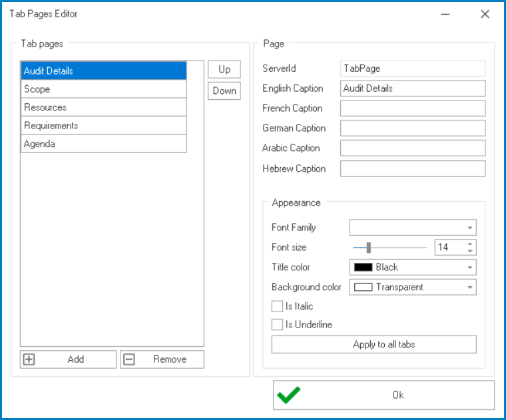Expand the Title color dropdown arrow

click(470, 268)
